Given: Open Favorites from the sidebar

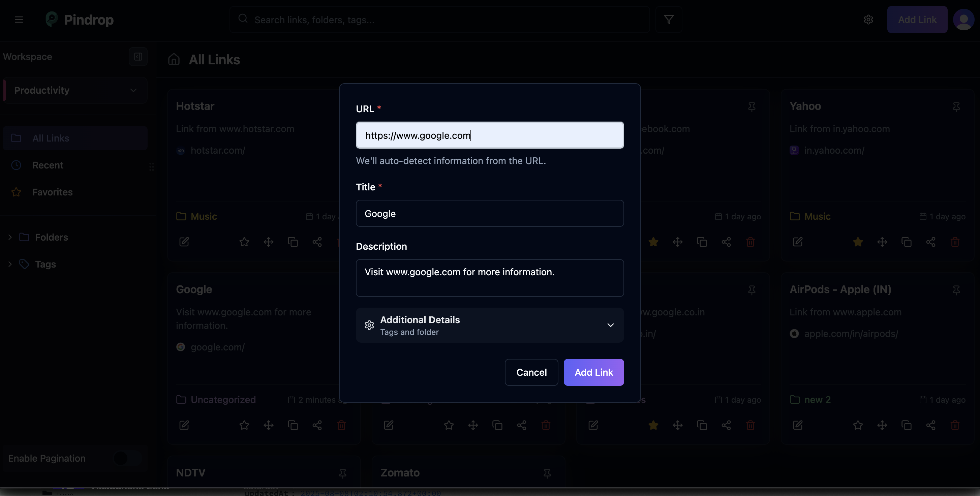Looking at the screenshot, I should [x=52, y=192].
